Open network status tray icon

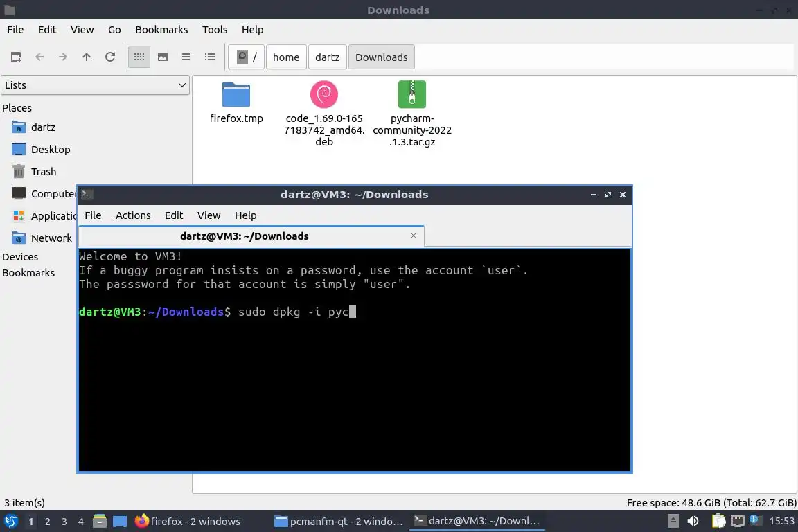[737, 521]
